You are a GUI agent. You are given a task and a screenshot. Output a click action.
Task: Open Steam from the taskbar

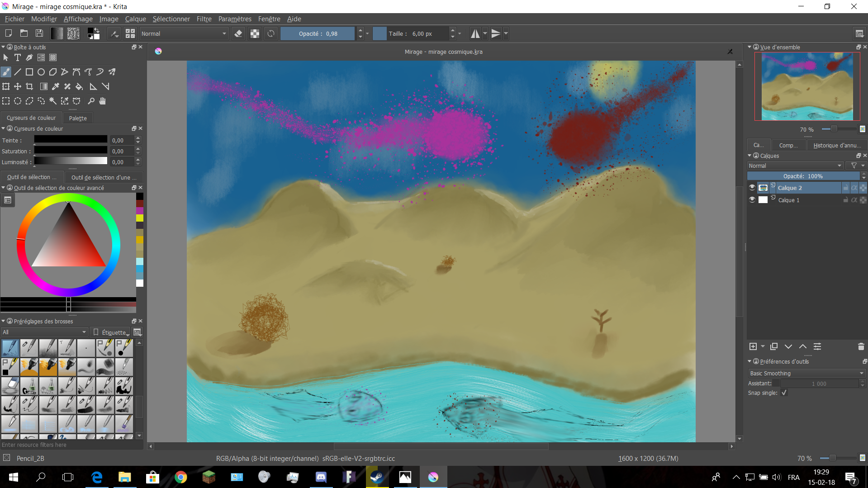(x=377, y=477)
